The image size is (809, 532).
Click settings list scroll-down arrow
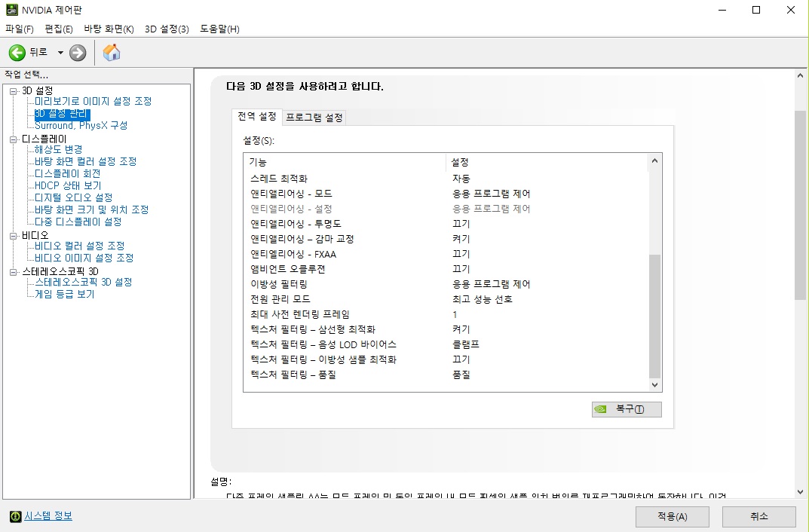(654, 384)
